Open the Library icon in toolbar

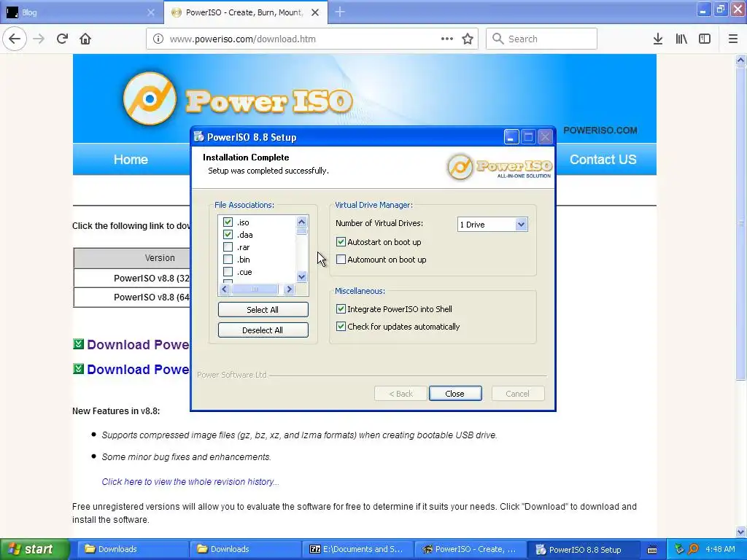[x=681, y=39]
